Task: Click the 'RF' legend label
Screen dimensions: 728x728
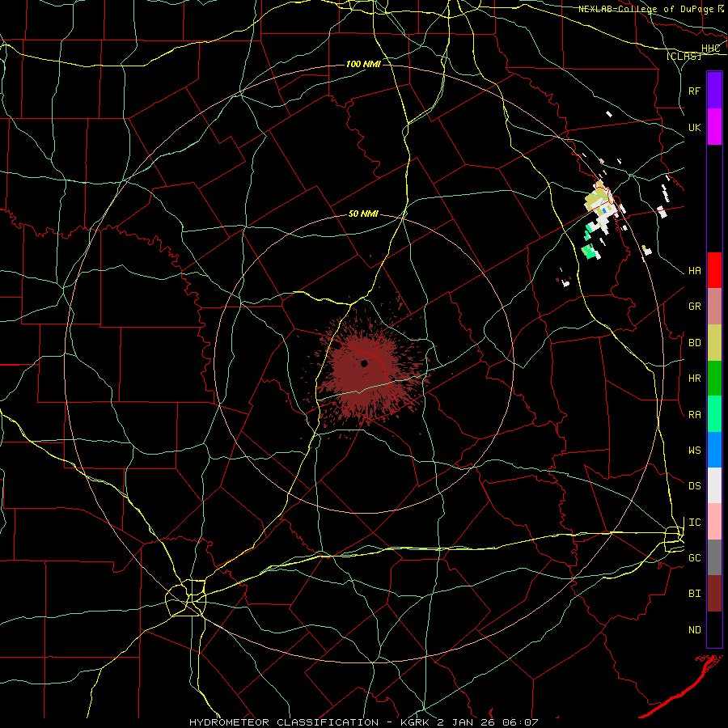Action: click(x=694, y=91)
